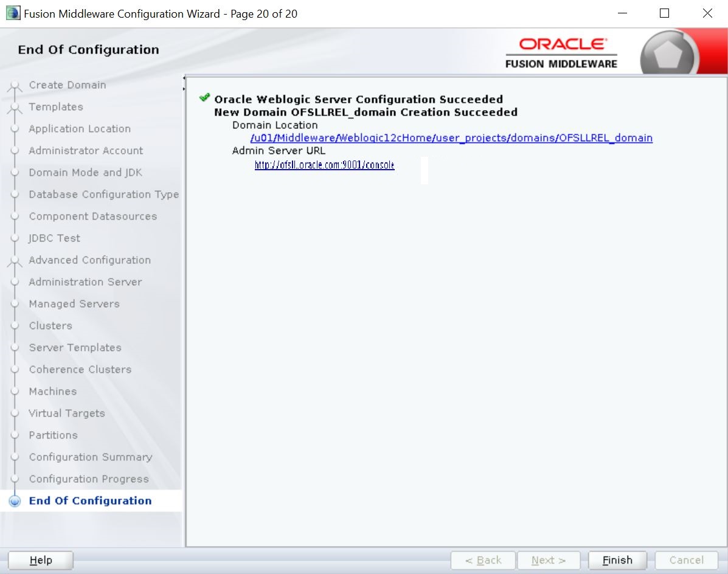This screenshot has height=574, width=728.
Task: Maximize the Configuration Wizard window
Action: 664,13
